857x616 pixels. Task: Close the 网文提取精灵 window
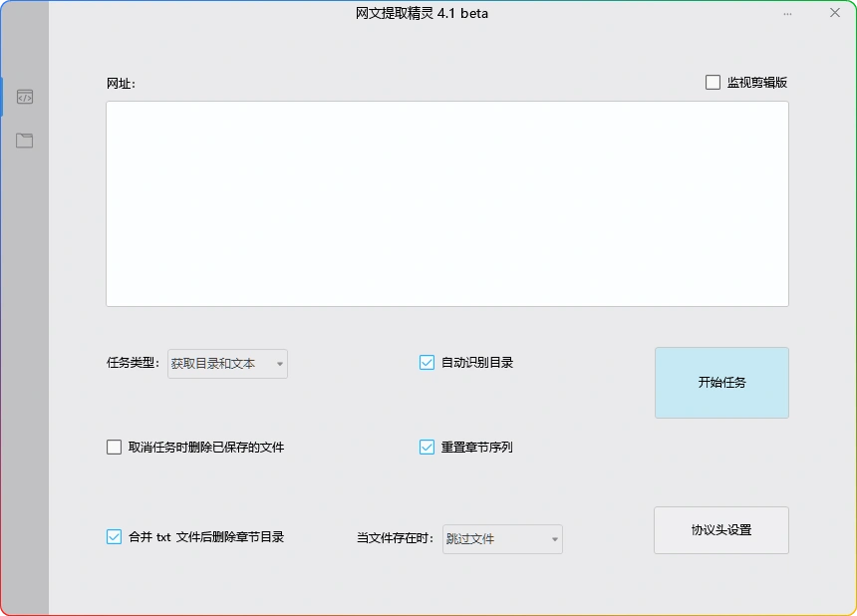[x=834, y=13]
